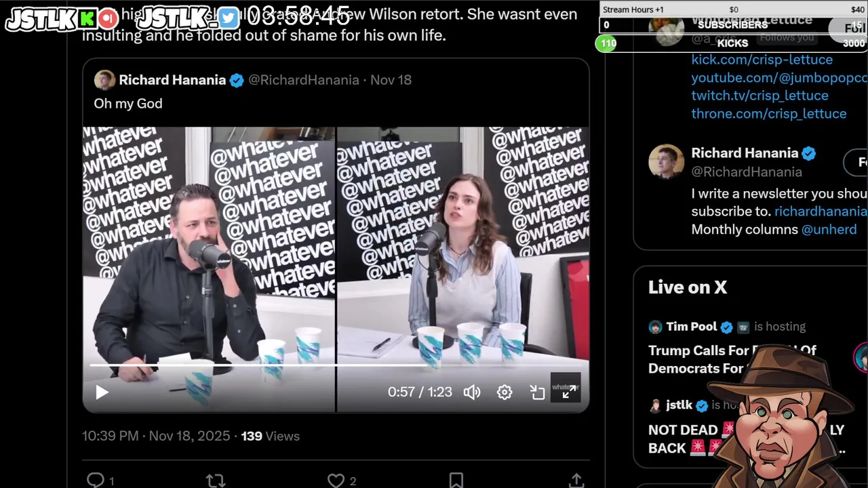Click Tim Pool's verified badge
This screenshot has height=488, width=868.
point(726,327)
